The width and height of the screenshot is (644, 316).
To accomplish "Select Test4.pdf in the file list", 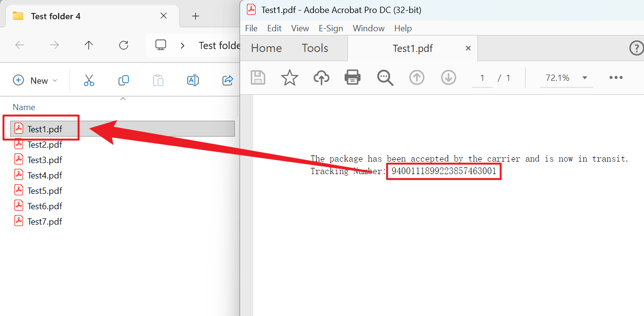I will click(45, 175).
